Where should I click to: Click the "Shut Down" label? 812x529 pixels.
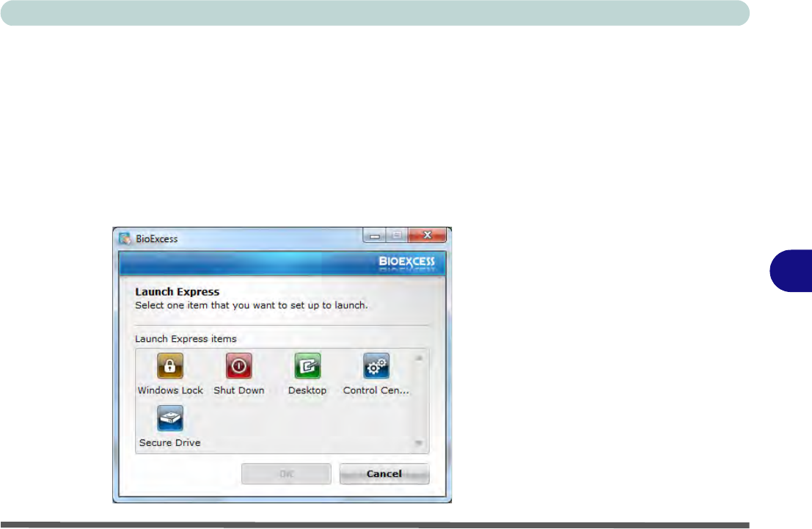click(238, 390)
